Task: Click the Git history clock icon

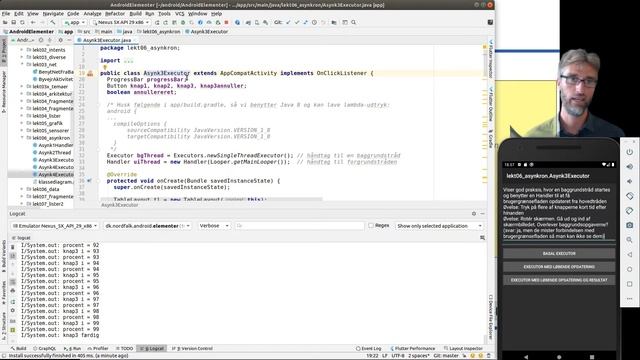Action: 314,22
